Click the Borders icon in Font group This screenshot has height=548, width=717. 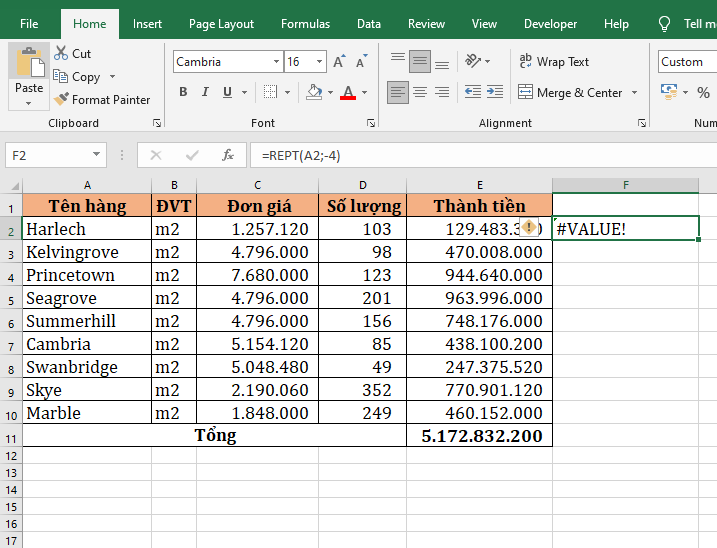pos(267,92)
